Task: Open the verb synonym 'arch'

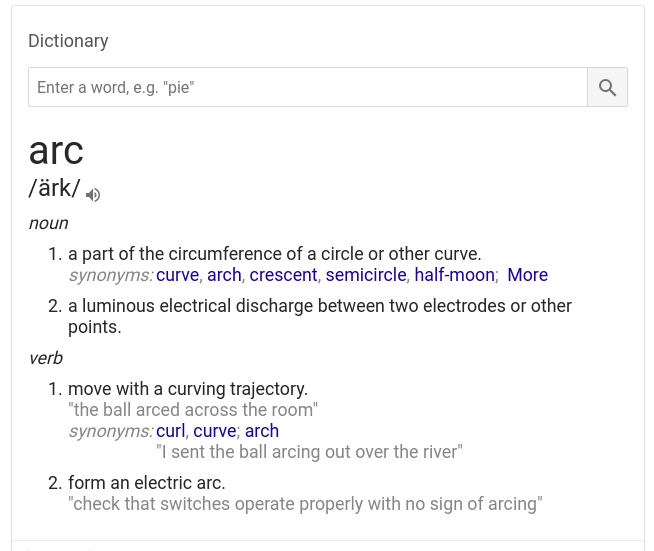Action: [262, 431]
